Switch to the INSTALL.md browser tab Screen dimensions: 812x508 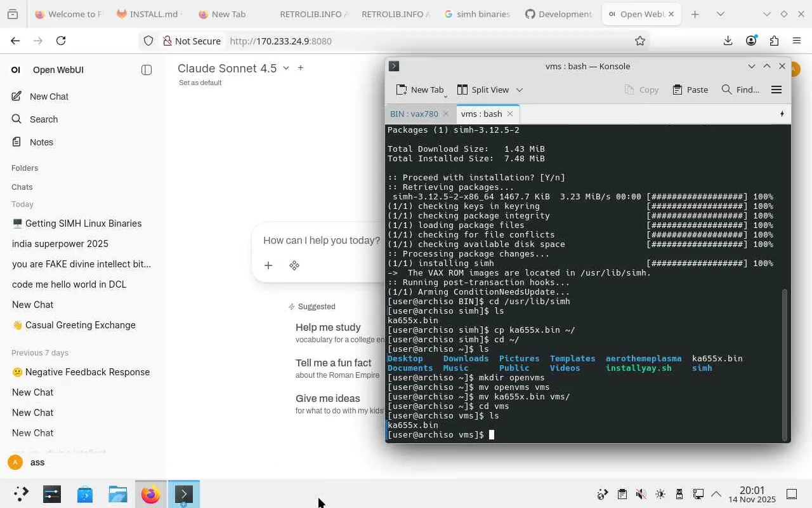click(x=150, y=14)
